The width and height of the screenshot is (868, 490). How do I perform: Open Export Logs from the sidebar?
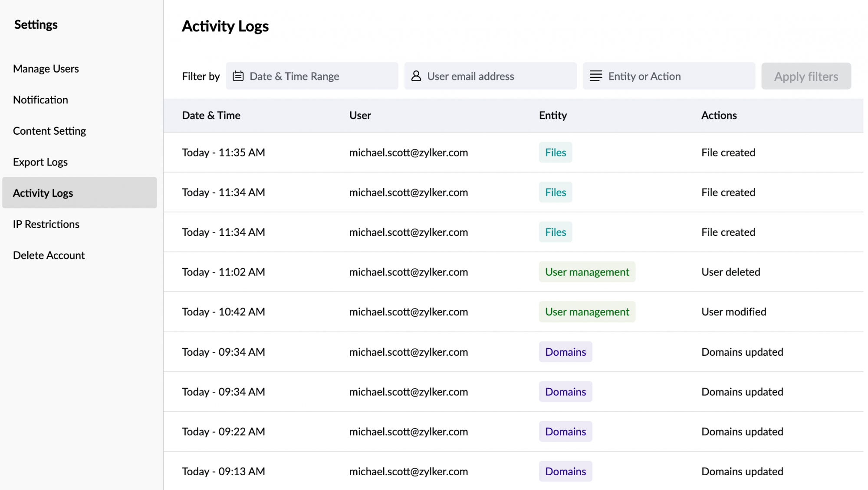(x=40, y=162)
